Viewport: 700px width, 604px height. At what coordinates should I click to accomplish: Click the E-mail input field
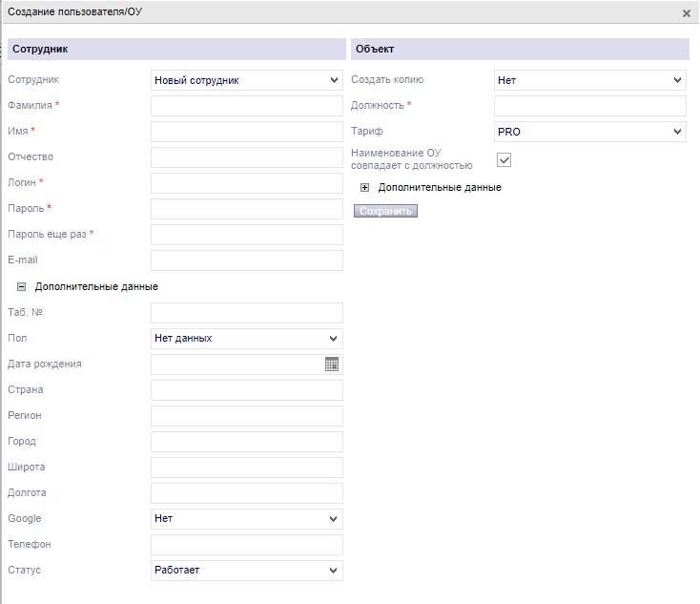click(246, 260)
